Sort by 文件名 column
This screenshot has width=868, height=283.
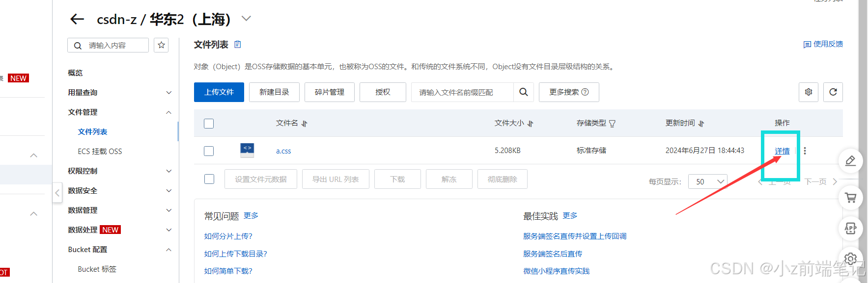pos(305,124)
